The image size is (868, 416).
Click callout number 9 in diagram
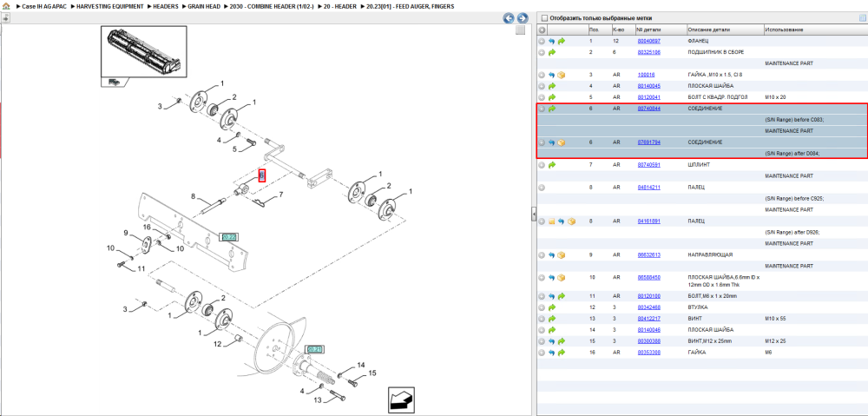coord(126,233)
